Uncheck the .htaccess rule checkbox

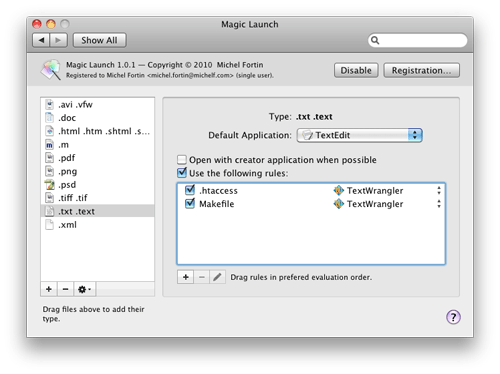(x=190, y=190)
